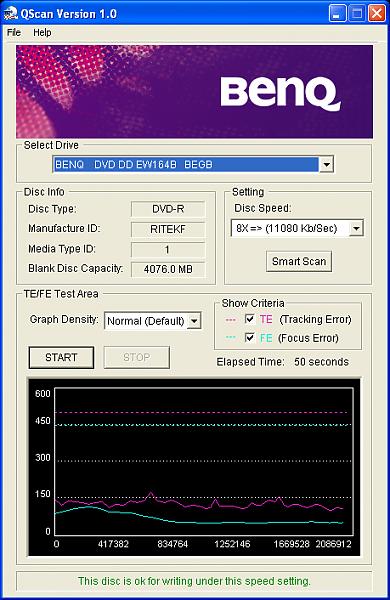This screenshot has height=600, width=390.
Task: Click the graph x-axis label 1669528
Action: click(x=292, y=544)
